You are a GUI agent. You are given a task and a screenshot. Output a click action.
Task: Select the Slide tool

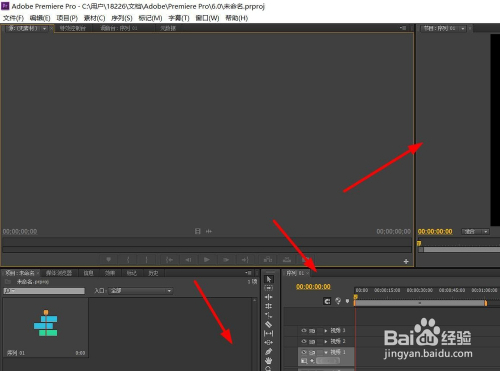coord(269,342)
